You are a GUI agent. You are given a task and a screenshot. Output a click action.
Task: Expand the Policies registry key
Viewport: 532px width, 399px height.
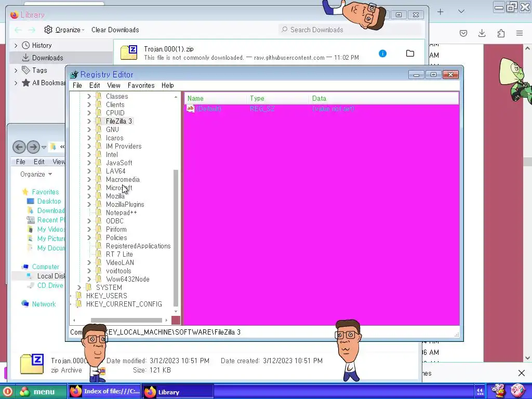pos(89,237)
